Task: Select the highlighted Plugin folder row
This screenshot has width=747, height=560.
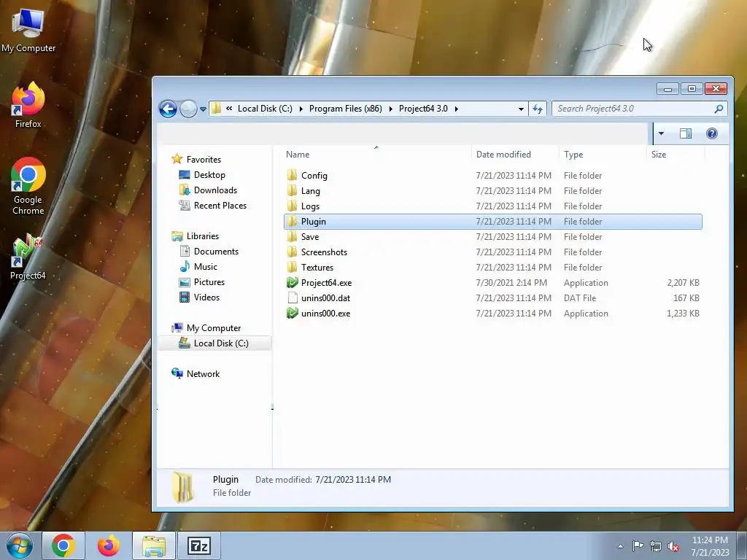Action: pyautogui.click(x=493, y=222)
